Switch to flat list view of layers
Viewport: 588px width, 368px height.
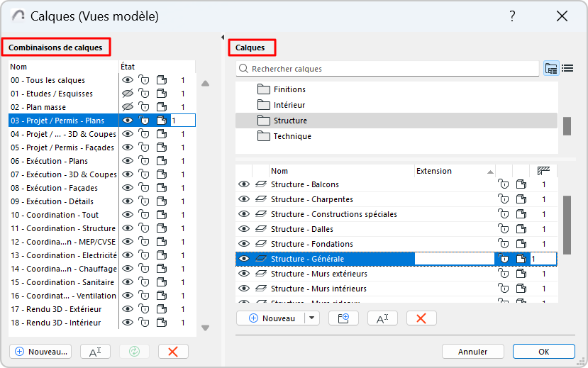(567, 69)
